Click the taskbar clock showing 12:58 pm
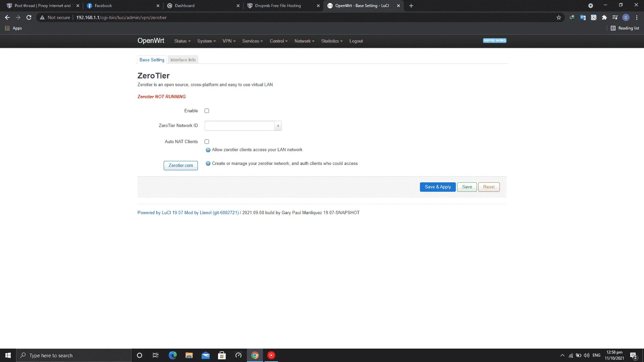The image size is (644, 362). pos(614,355)
